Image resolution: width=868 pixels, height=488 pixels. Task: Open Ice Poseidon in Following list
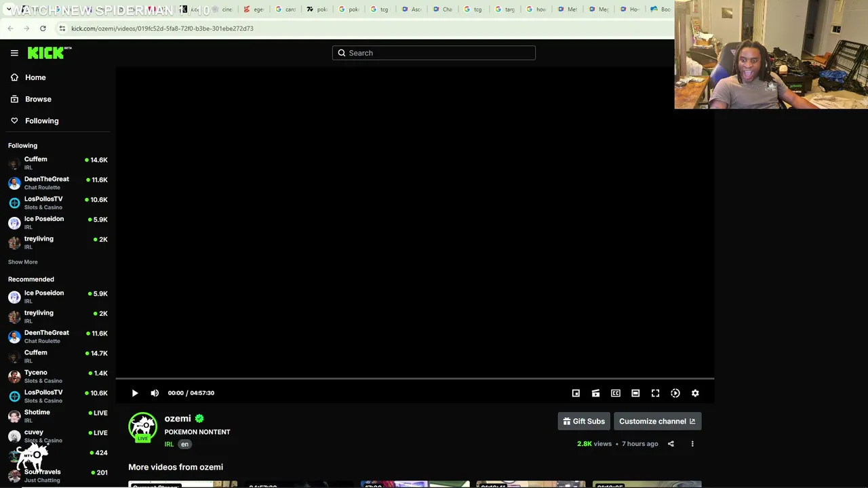(58, 222)
